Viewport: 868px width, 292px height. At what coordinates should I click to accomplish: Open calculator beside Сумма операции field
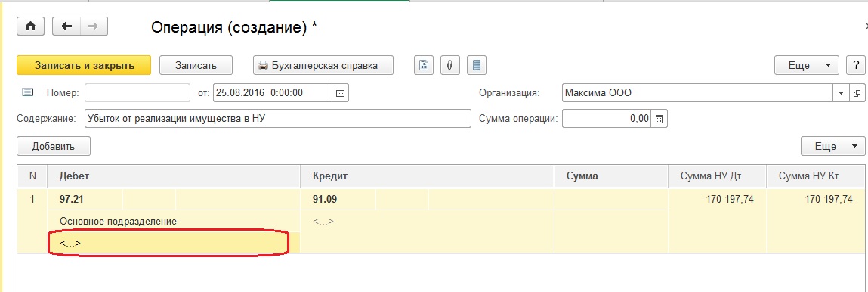tap(659, 119)
